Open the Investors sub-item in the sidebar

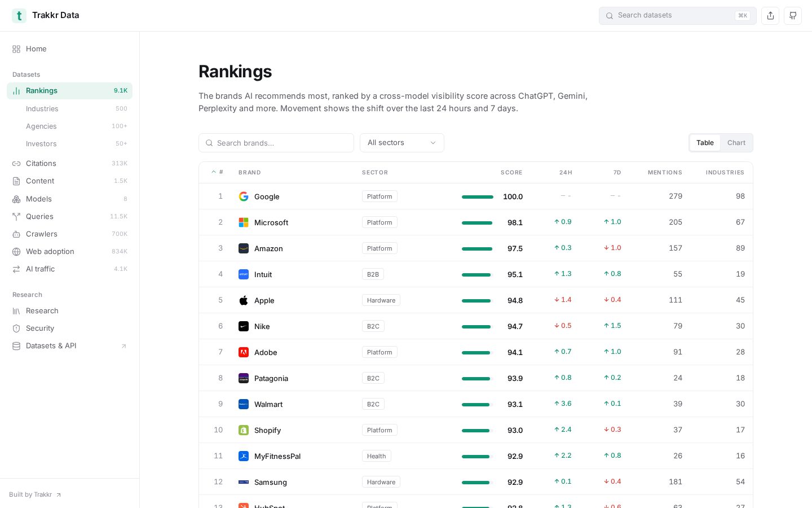click(x=70, y=144)
